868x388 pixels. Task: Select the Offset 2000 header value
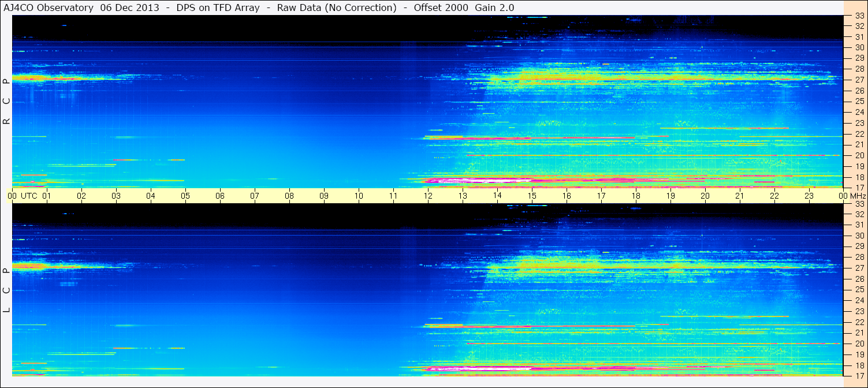click(x=441, y=8)
